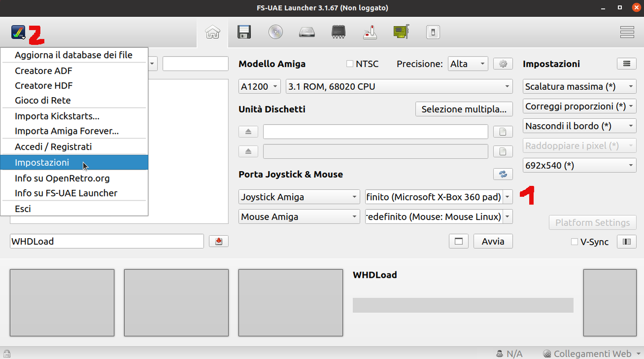Switch to the floppy drives tab
This screenshot has width=644, height=359.
coord(244,33)
